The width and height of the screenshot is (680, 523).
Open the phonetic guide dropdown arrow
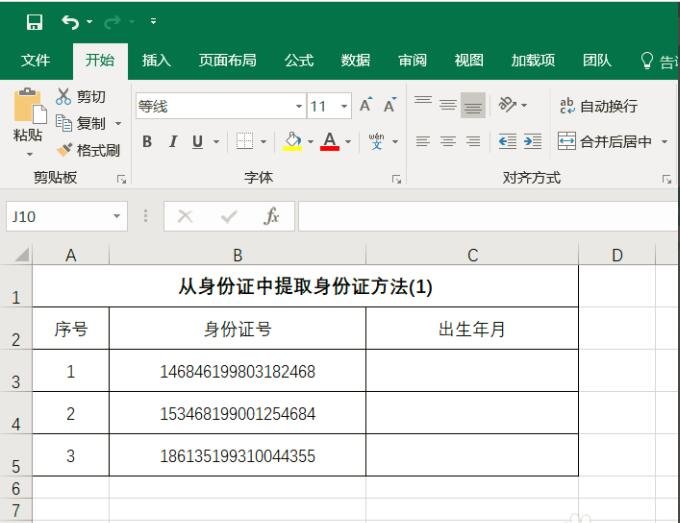(395, 141)
